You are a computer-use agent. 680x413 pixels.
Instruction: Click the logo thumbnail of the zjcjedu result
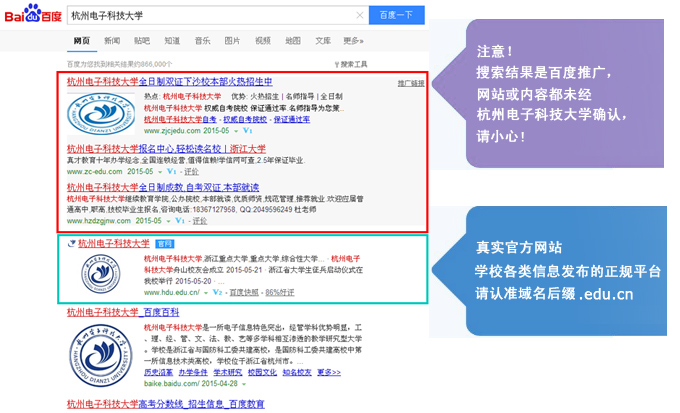click(101, 114)
